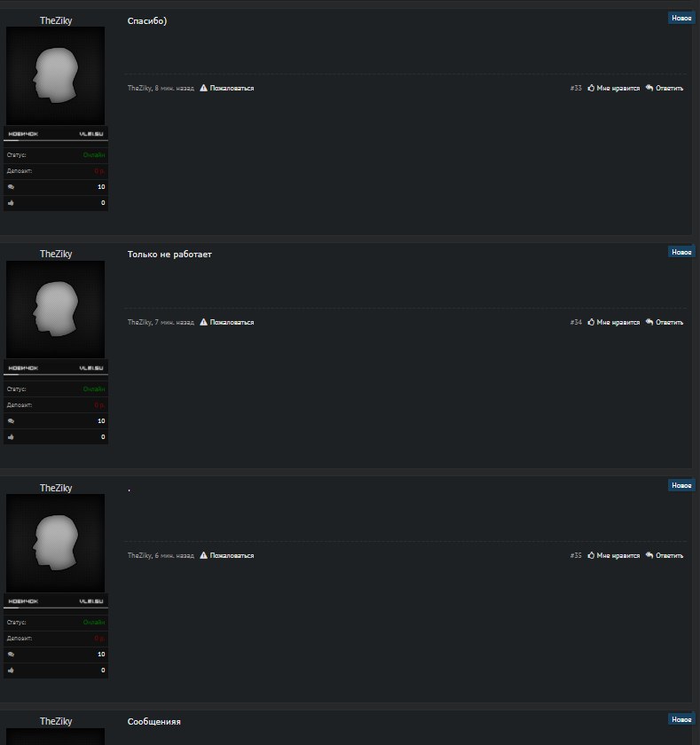This screenshot has width=700, height=745.
Task: Click 'Пожаловаться' under post #35
Action: [232, 556]
